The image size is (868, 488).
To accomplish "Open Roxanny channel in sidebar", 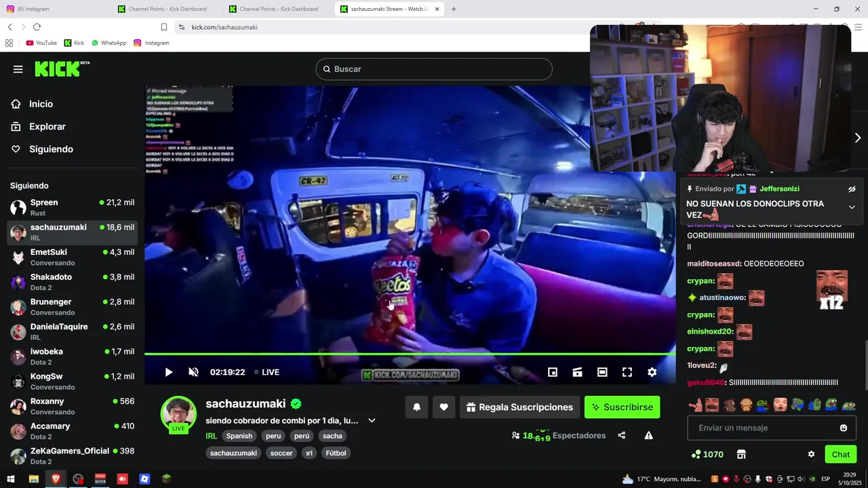I will point(72,406).
